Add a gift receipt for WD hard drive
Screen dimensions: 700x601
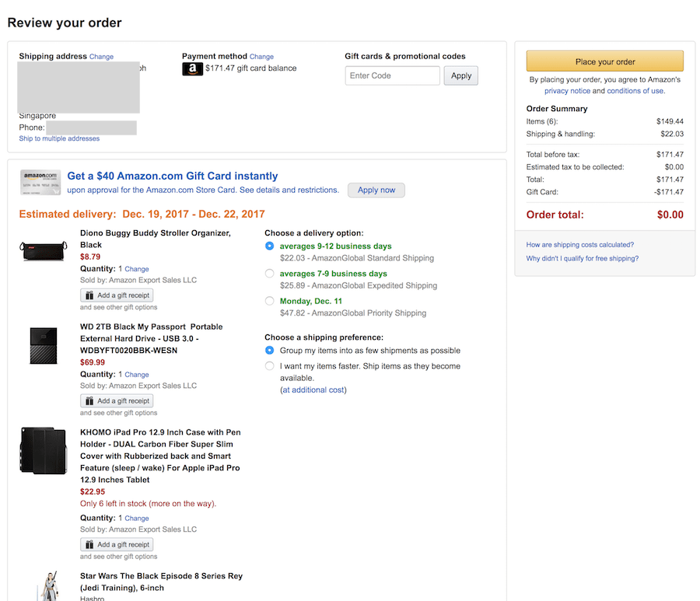[117, 401]
